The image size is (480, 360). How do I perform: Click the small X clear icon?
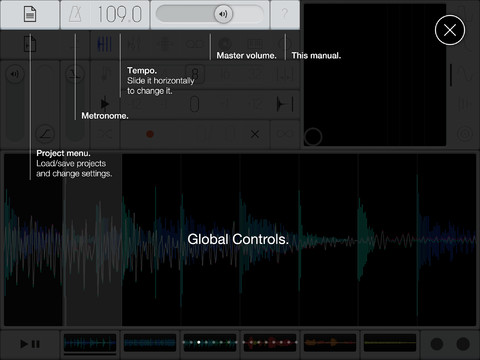[x=255, y=134]
